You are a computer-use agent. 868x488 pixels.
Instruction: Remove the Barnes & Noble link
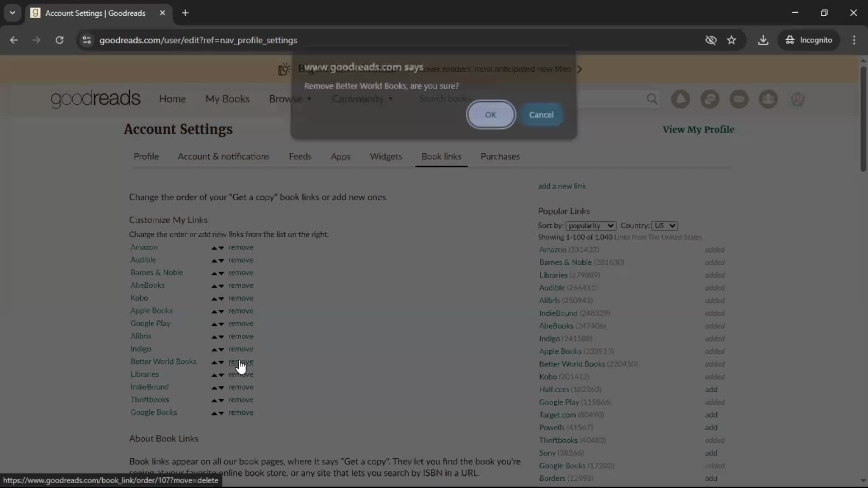(x=241, y=272)
